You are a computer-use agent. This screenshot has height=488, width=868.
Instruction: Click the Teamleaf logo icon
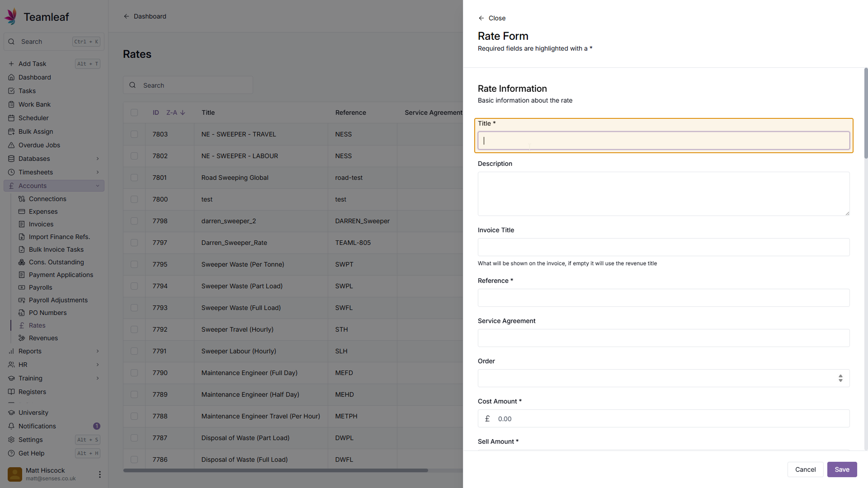(11, 17)
